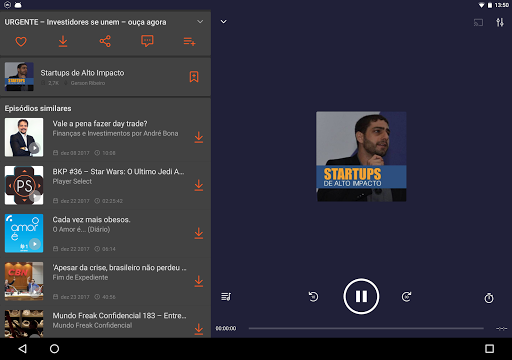Click 'Finanças e Investimentos por André Bona' subtitle
The image size is (512, 360).
pyautogui.click(x=115, y=133)
